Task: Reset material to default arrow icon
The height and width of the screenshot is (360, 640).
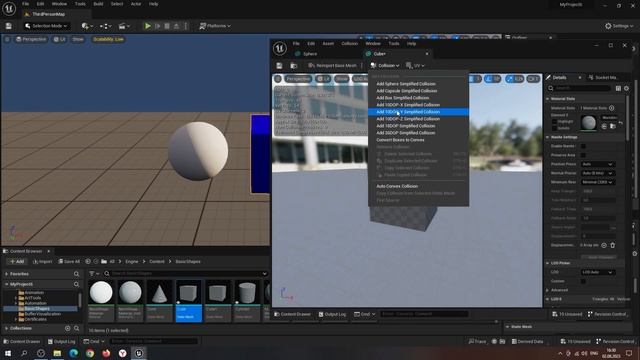Action: tap(621, 122)
